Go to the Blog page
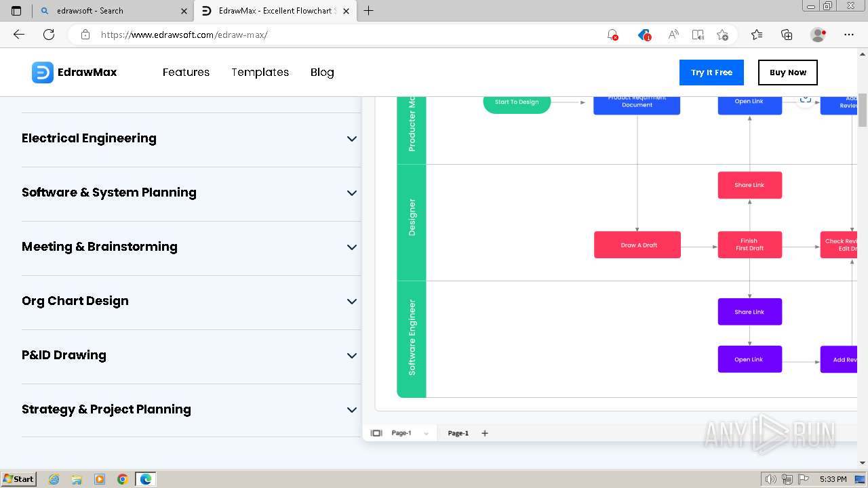868x488 pixels. pyautogui.click(x=322, y=72)
